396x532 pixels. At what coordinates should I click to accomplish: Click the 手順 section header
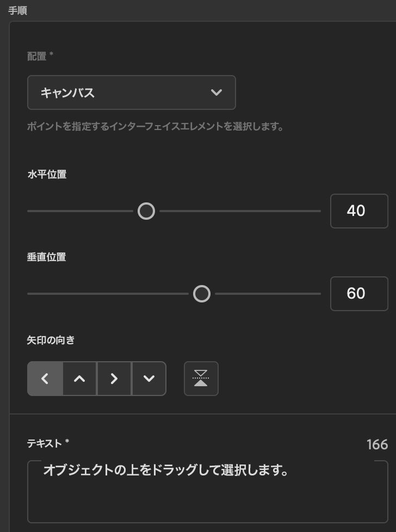18,10
